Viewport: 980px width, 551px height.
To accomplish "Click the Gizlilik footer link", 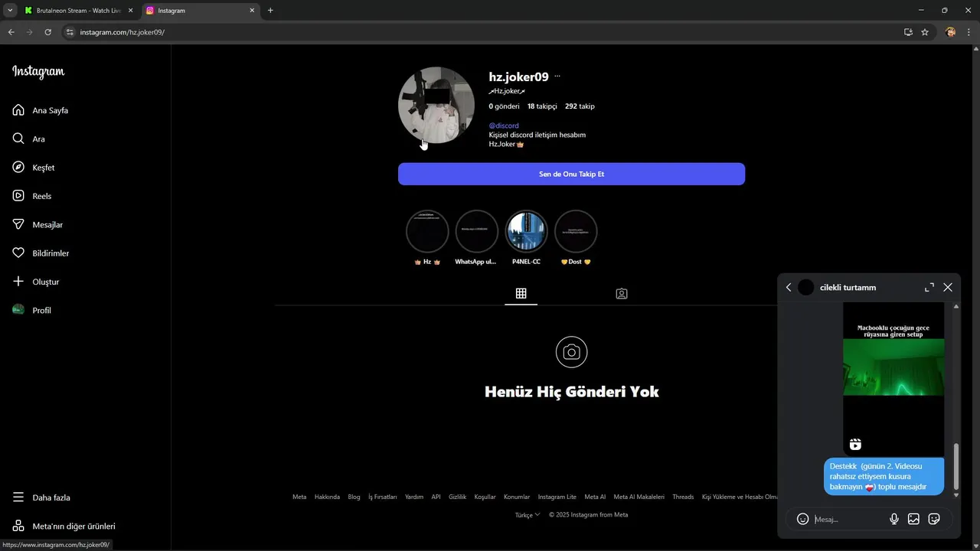I will tap(457, 497).
